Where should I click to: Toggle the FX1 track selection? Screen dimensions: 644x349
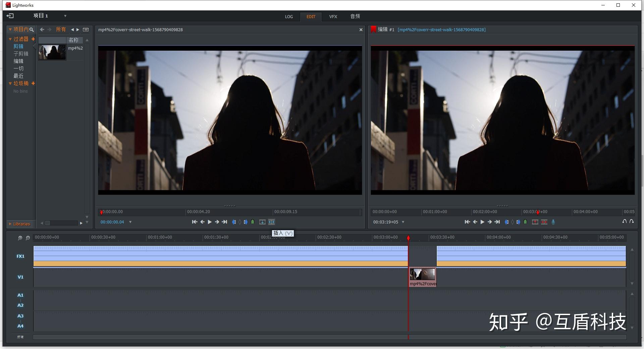(20, 256)
